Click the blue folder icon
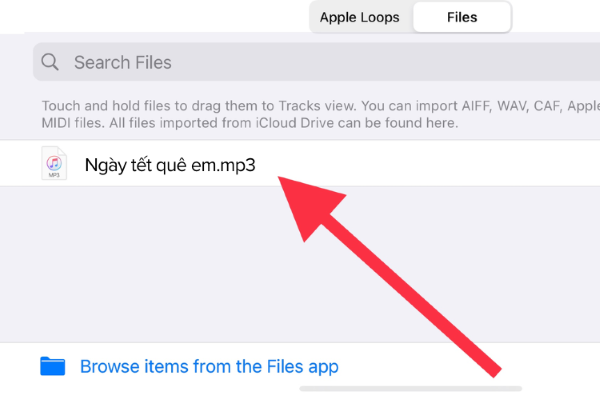Image resolution: width=600 pixels, height=400 pixels. pyautogui.click(x=53, y=366)
